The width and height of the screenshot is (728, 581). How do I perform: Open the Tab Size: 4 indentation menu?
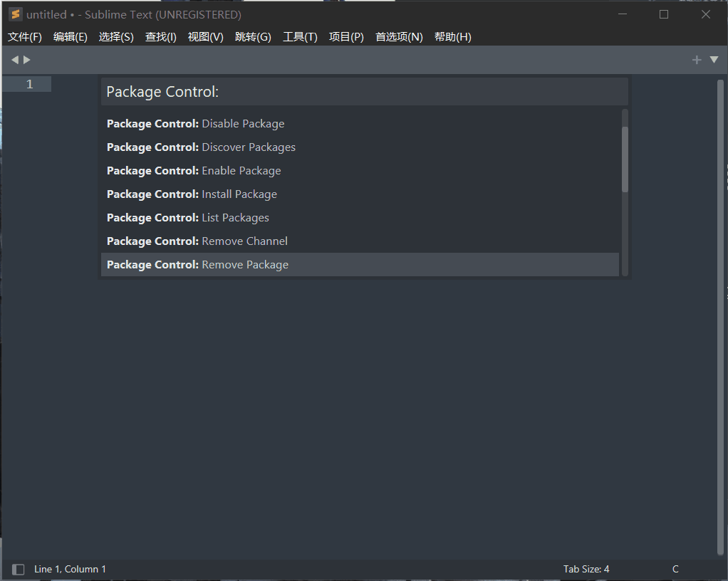click(586, 570)
